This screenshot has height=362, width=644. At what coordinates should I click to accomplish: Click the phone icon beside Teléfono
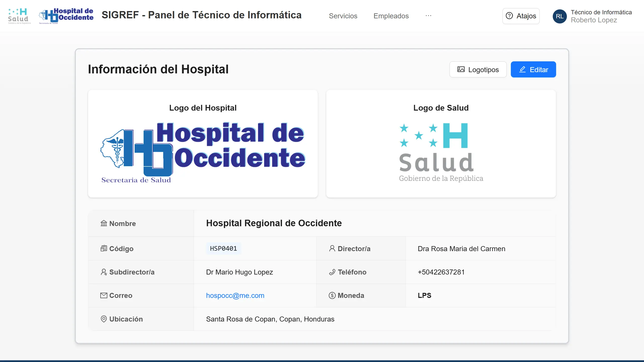(x=332, y=272)
